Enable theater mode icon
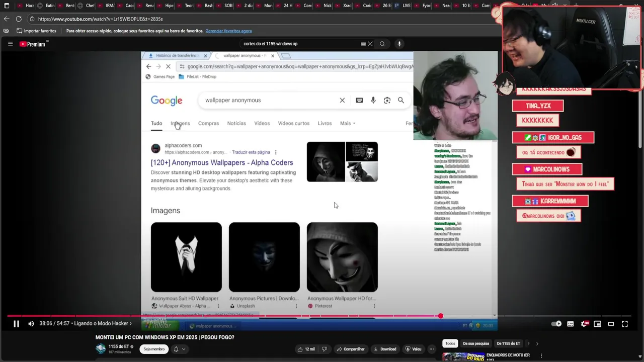The image size is (644, 362). click(x=611, y=324)
